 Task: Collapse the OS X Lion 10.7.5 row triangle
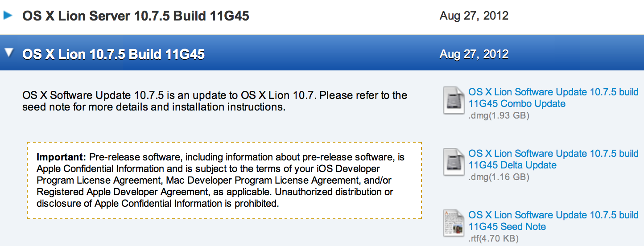point(8,53)
